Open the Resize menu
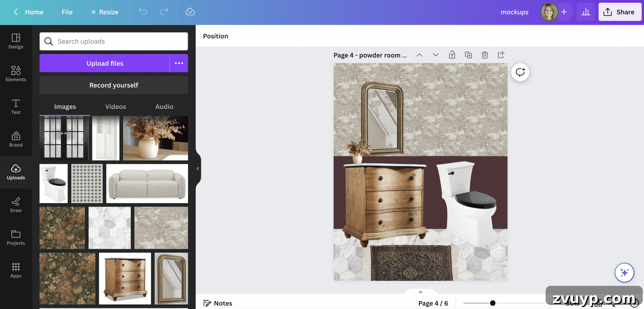Screen dimensions: 644x309 click(105, 12)
